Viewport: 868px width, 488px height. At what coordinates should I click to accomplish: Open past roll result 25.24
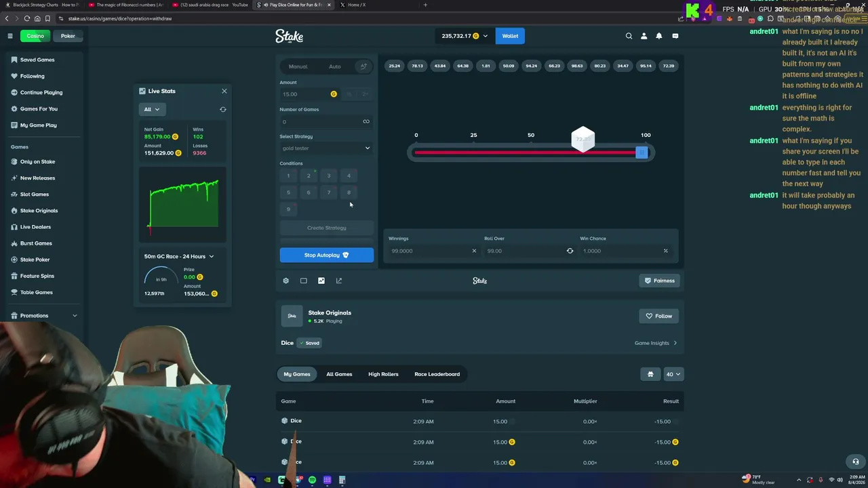click(x=394, y=66)
